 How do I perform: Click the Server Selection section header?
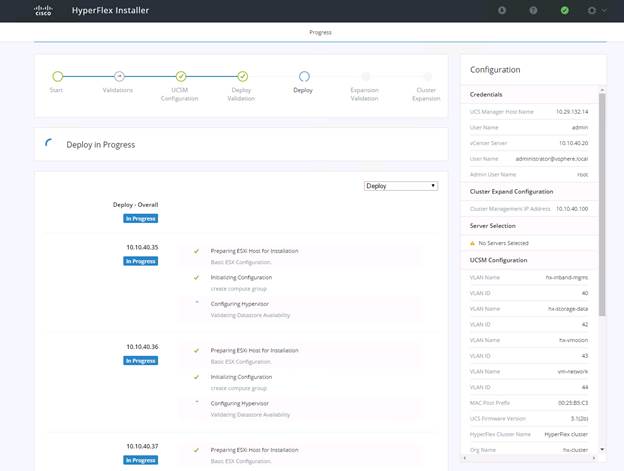tap(493, 226)
